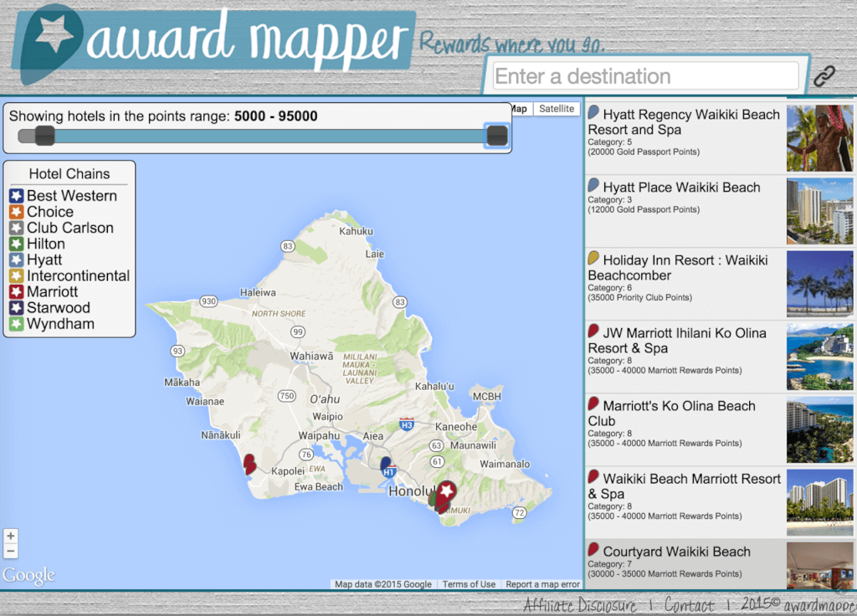Image resolution: width=857 pixels, height=616 pixels.
Task: Select the starred red pin in Waikiki
Action: pos(446,494)
